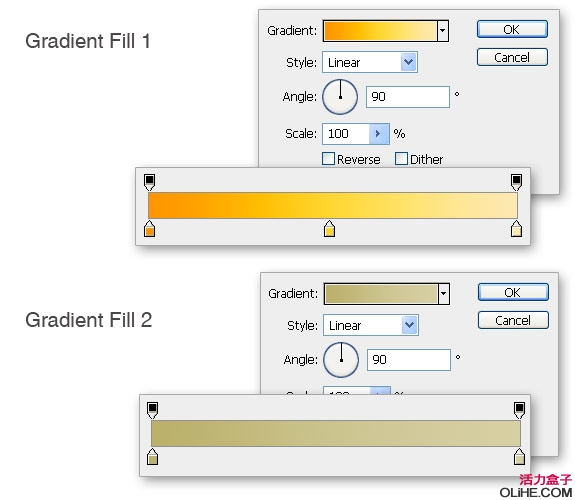Click Cancel in Gradient Fill 2 dialog
This screenshot has height=500, width=575.
(513, 320)
